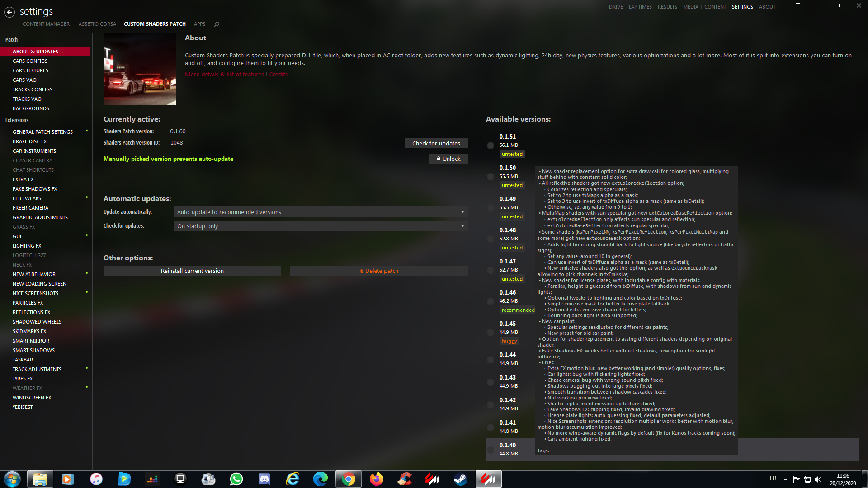Select version 0.1.50 radio button
This screenshot has width=868, height=488.
pos(491,177)
